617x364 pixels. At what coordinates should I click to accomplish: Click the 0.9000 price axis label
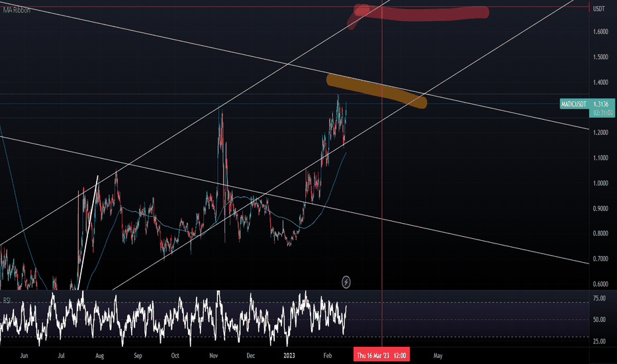tap(601, 208)
